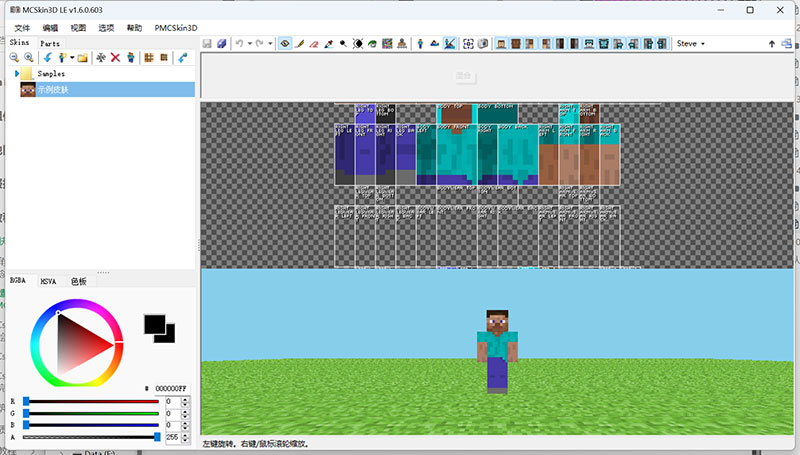
Task: Click the save icon in main toolbar
Action: click(x=207, y=44)
